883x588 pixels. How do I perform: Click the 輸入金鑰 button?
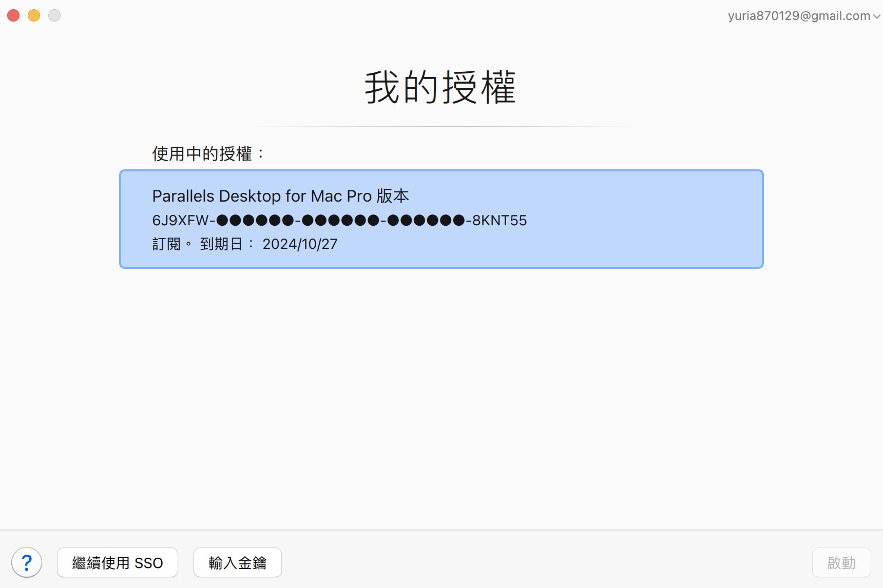(x=238, y=562)
